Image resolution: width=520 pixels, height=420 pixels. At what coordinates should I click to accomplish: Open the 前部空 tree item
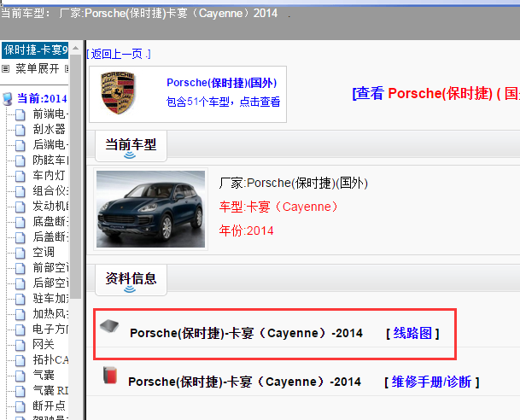[x=50, y=267]
